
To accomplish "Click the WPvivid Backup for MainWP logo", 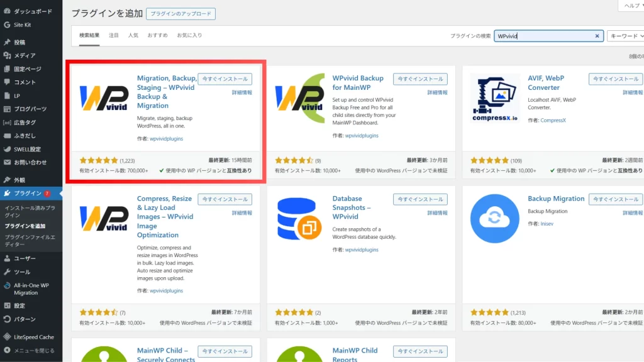I will click(299, 97).
